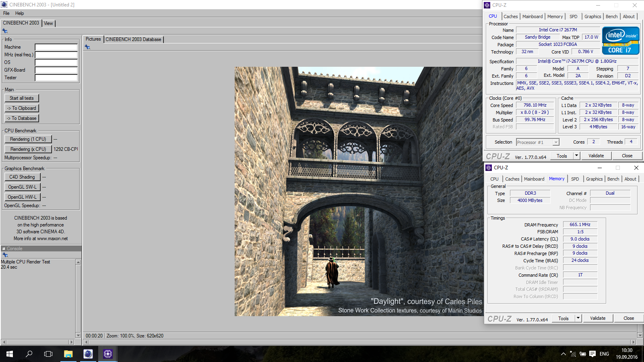
Task: Click the Intel Core i7 logo in CPU-Z
Action: click(x=621, y=41)
